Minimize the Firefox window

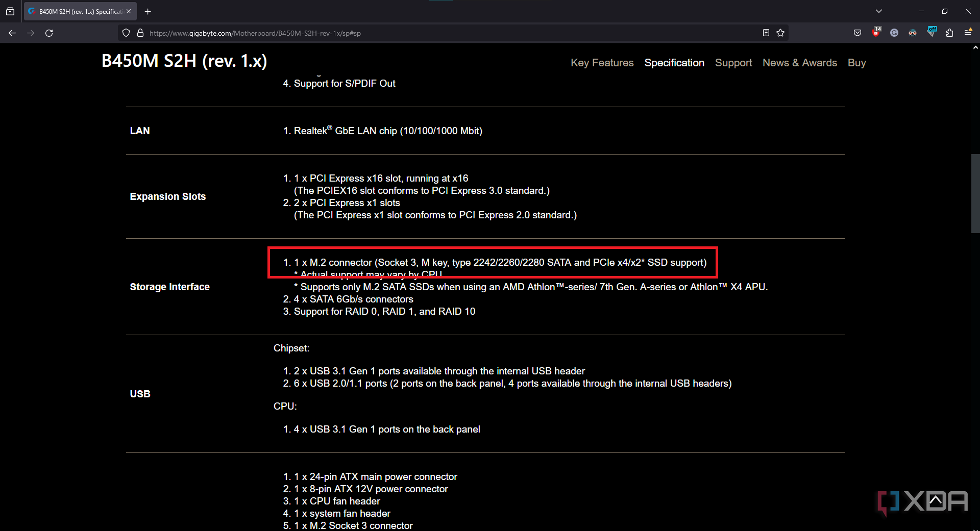coord(921,11)
